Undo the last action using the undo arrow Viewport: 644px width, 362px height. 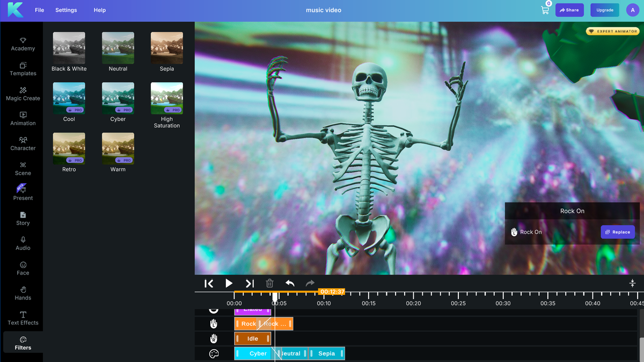290,283
